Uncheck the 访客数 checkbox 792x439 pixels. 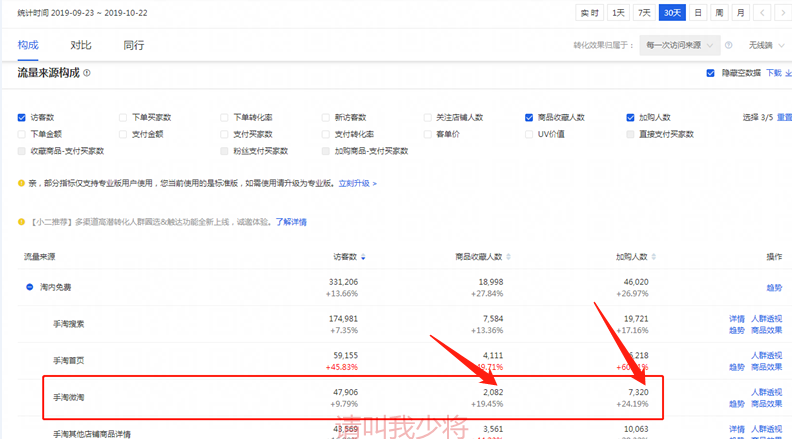tap(22, 117)
